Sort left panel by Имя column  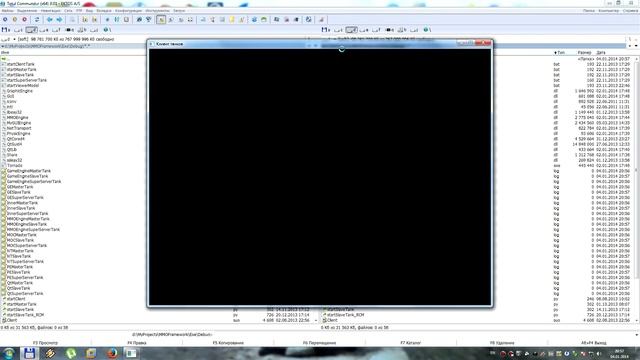[5, 53]
